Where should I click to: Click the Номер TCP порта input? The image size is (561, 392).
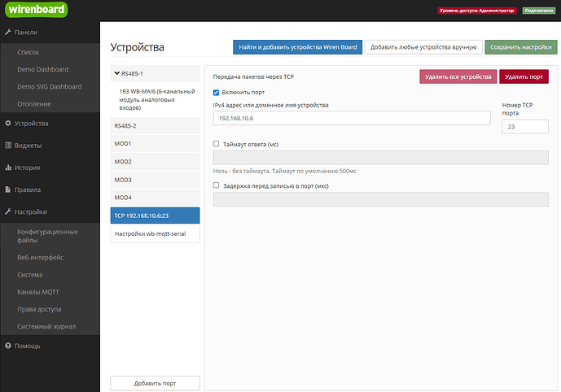[525, 127]
